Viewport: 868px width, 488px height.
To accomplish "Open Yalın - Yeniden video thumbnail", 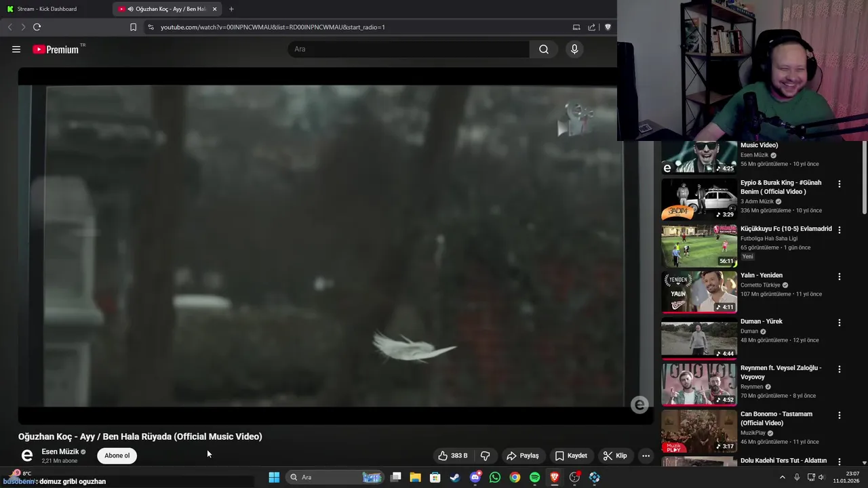I will [x=699, y=292].
